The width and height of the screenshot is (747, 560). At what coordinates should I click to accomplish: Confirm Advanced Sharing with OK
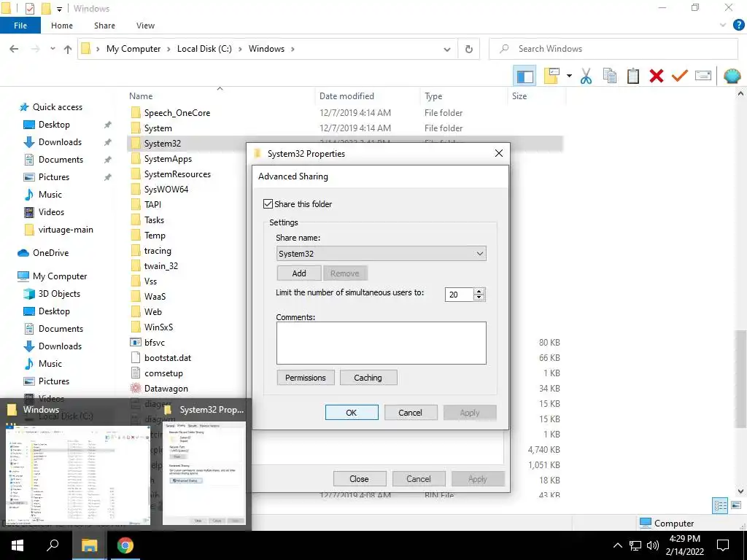[352, 413]
